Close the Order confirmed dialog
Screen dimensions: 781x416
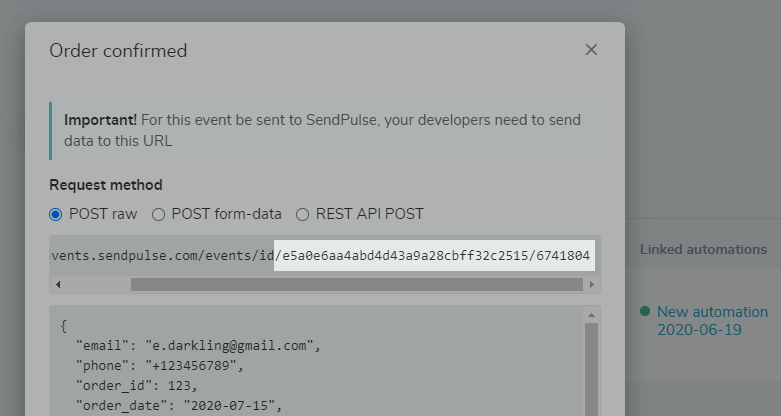click(x=591, y=50)
